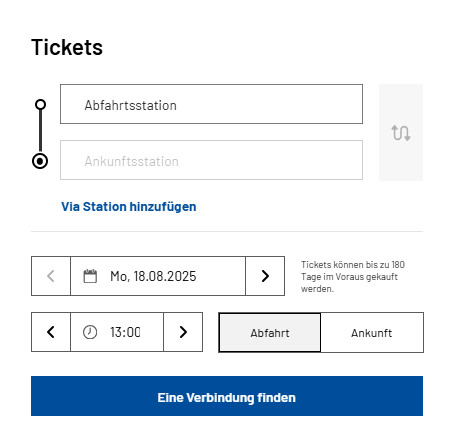Screen dimensions: 451x445
Task: Click Via Station hinzufügen link
Action: coord(129,207)
